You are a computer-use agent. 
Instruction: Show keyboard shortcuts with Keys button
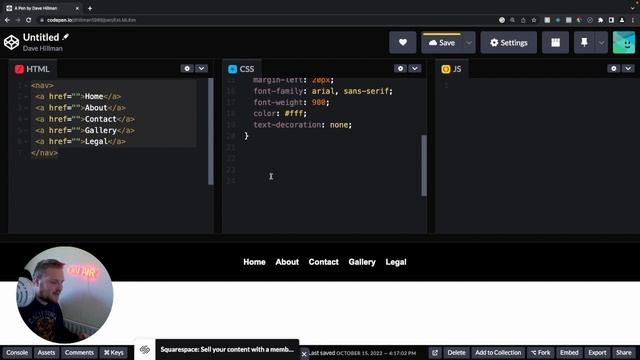(x=113, y=353)
